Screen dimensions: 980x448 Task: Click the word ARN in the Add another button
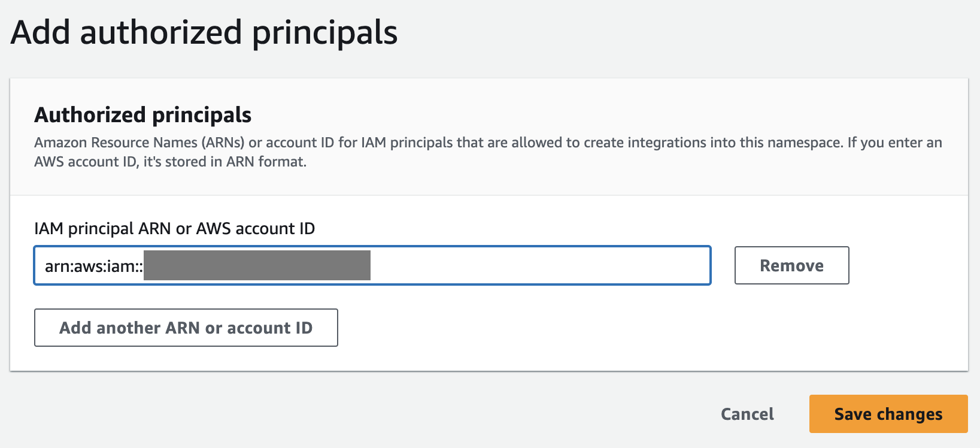click(x=183, y=328)
